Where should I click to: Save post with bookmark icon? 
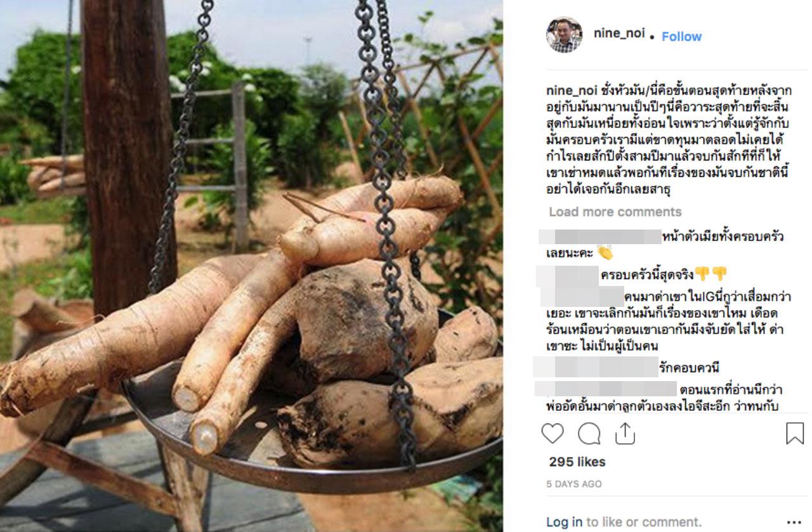(x=795, y=433)
